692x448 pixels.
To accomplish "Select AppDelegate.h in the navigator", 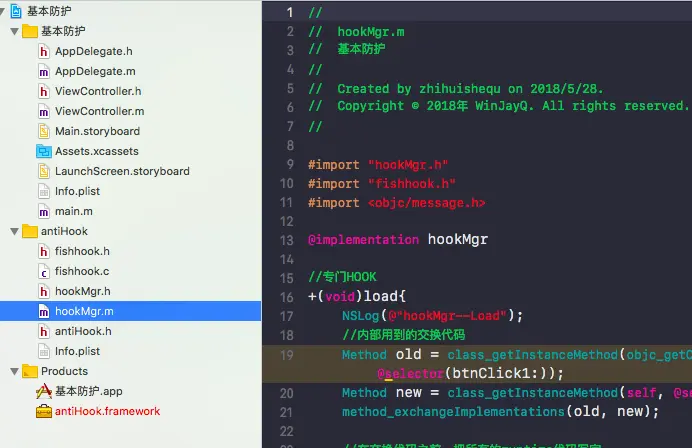I will tap(94, 52).
